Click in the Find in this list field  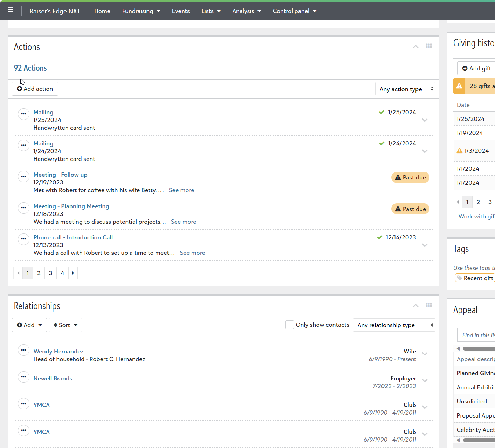coord(476,335)
